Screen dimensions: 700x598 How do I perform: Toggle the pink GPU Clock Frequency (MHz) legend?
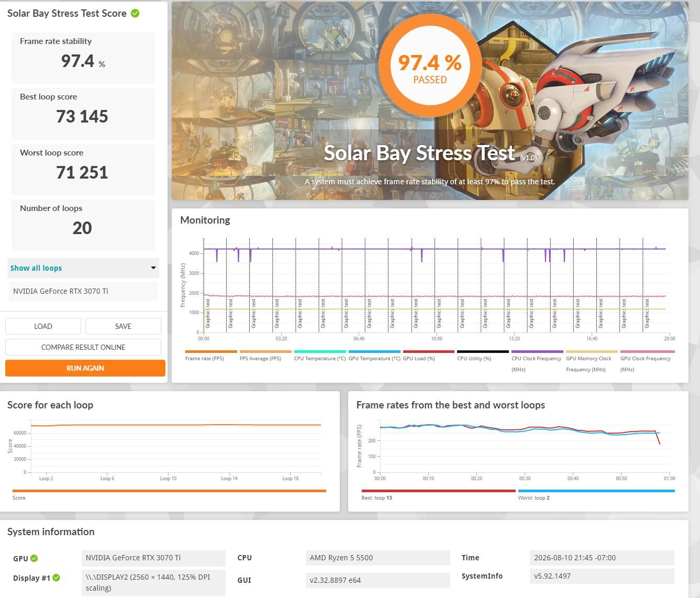(x=647, y=361)
